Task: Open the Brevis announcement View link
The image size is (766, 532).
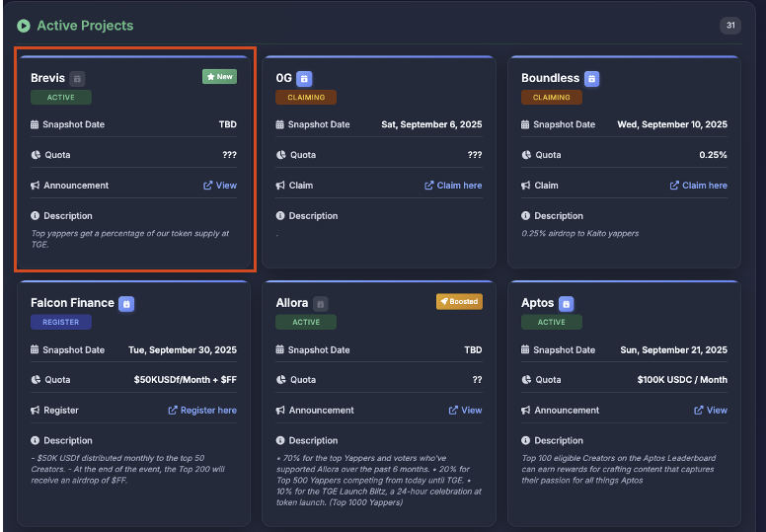Action: click(220, 186)
